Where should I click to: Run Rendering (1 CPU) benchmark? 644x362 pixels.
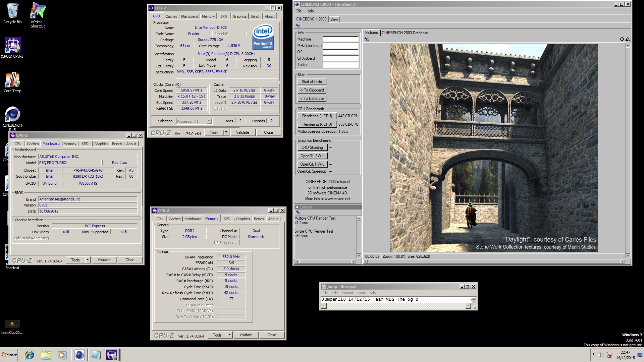point(317,116)
